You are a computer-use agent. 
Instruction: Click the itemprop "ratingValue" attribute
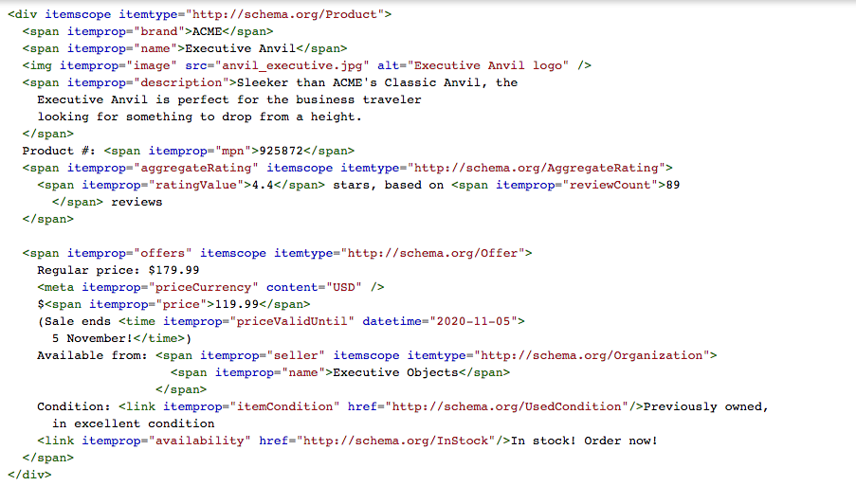click(x=163, y=185)
